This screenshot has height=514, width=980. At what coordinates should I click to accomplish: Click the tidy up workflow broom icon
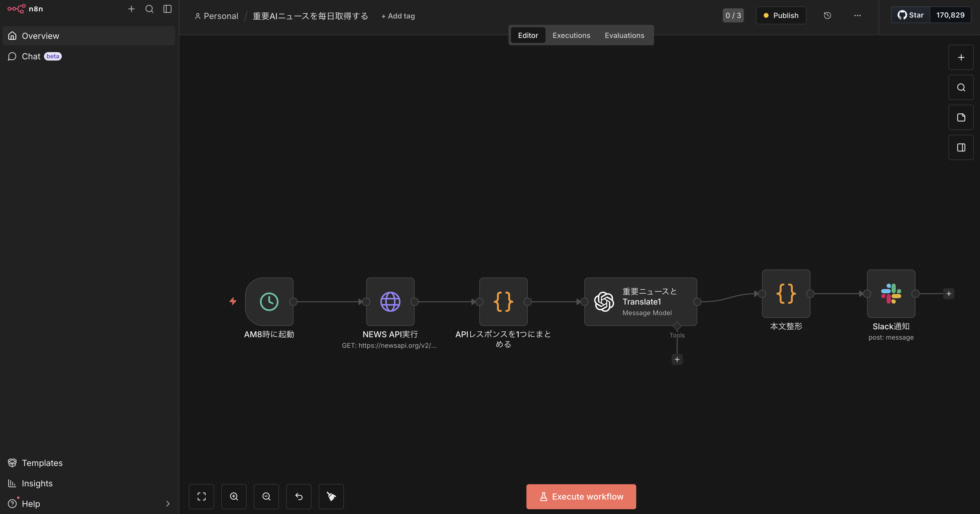click(331, 496)
